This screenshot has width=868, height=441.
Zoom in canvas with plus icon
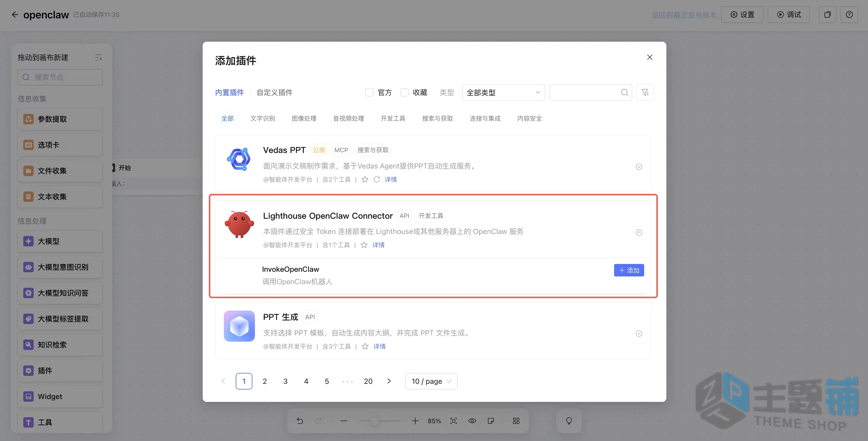tap(415, 421)
